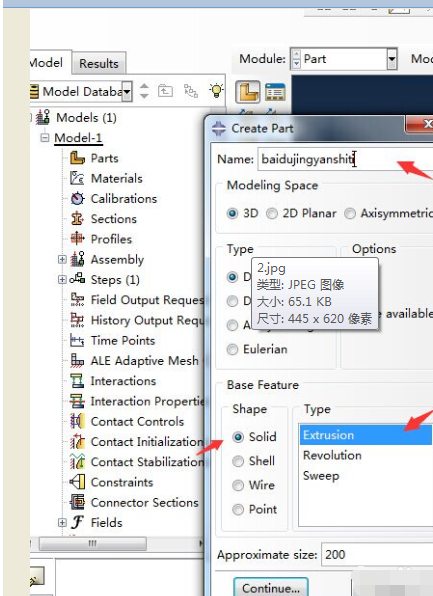The image size is (433, 596).
Task: Click the model tree horizontal scrollbar
Action: pos(93,544)
